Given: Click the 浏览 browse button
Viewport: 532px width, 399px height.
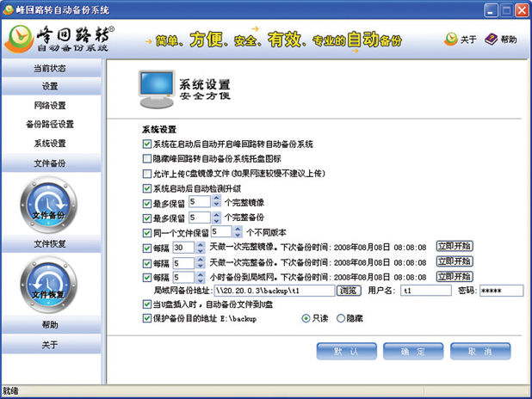Looking at the screenshot, I should 349,291.
